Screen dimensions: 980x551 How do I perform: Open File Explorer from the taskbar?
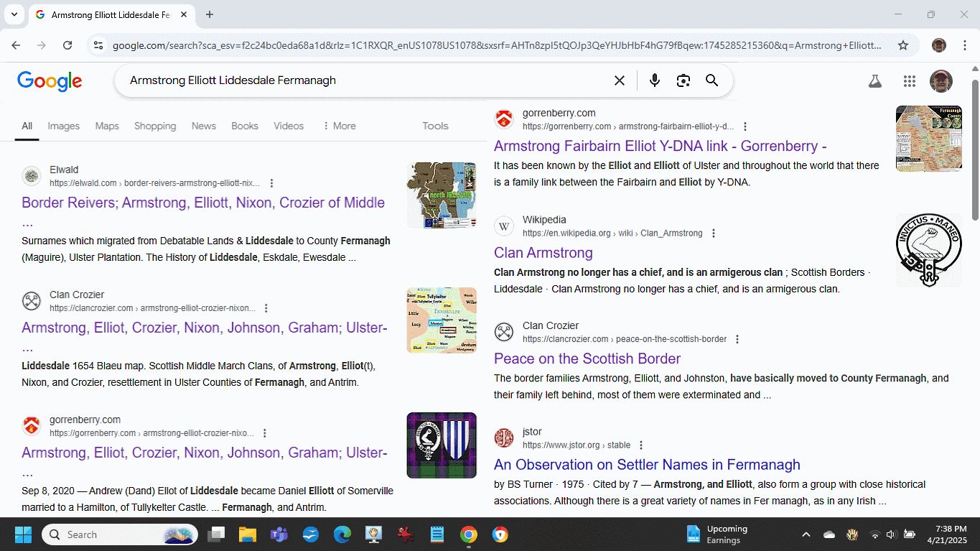247,534
